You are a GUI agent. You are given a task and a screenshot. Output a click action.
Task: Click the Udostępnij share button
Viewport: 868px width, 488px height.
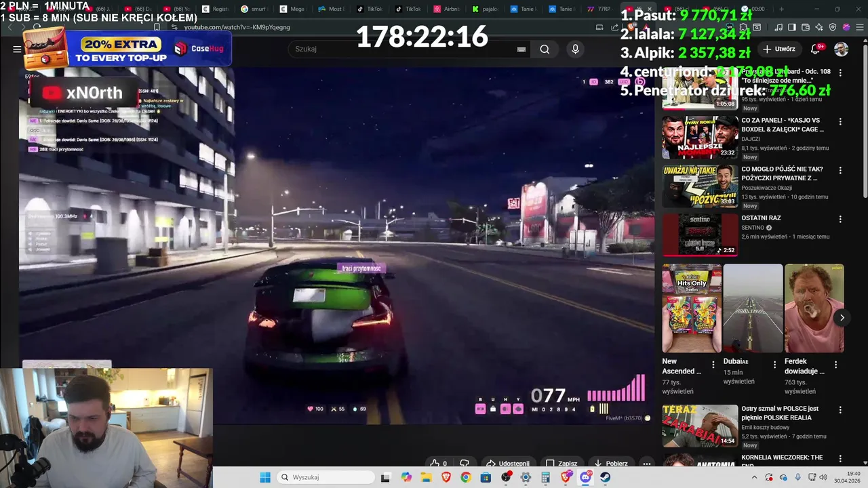tap(507, 464)
